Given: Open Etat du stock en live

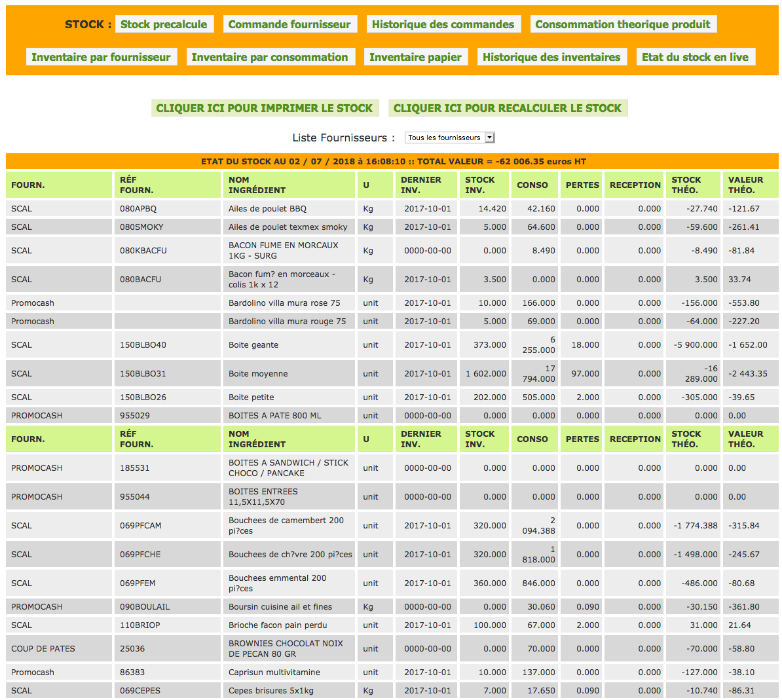Looking at the screenshot, I should [x=696, y=57].
